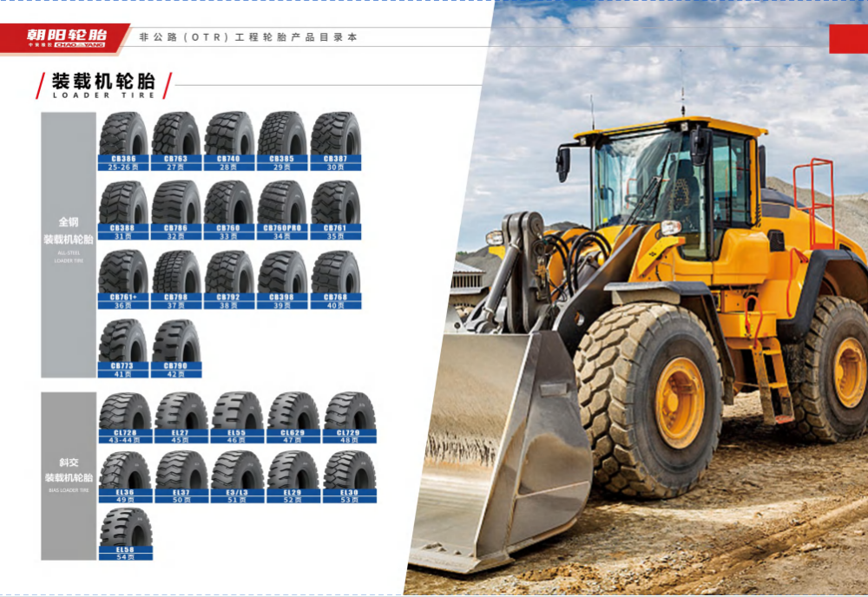Select the 43-44 页 page label
This screenshot has height=597, width=868.
click(124, 441)
